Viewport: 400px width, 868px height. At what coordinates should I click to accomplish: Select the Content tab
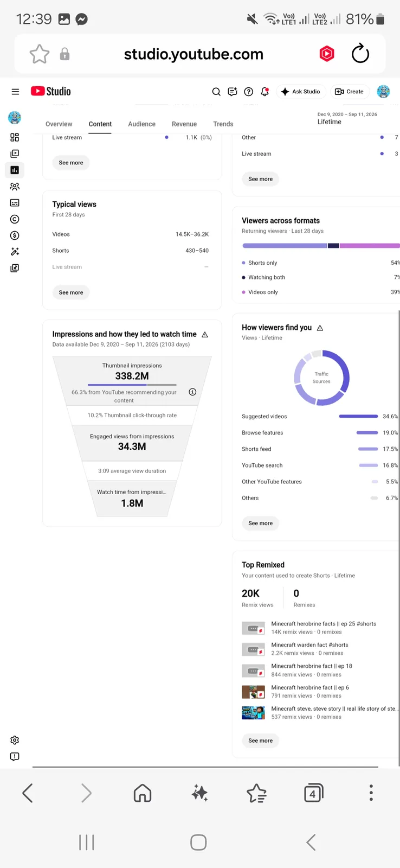(100, 124)
